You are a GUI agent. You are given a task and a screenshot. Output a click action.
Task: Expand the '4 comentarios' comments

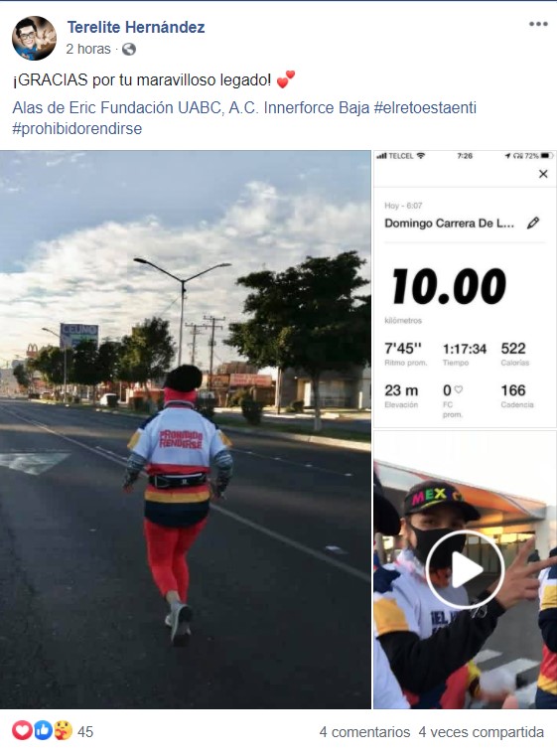point(364,732)
